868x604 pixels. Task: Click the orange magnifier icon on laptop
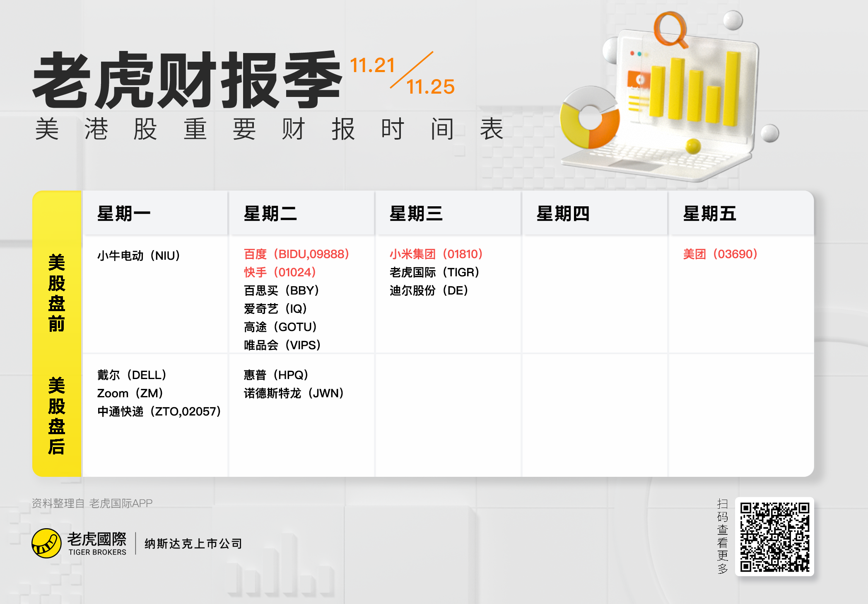click(670, 30)
